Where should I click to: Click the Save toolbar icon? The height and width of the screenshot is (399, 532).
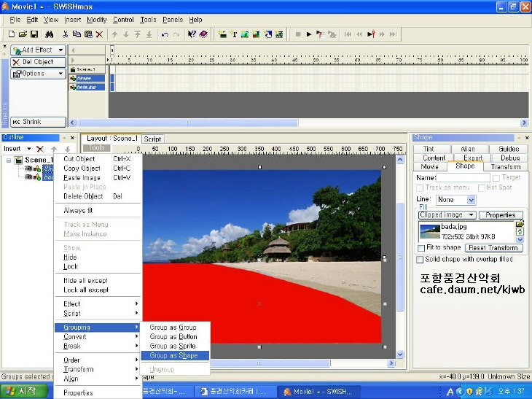point(34,34)
